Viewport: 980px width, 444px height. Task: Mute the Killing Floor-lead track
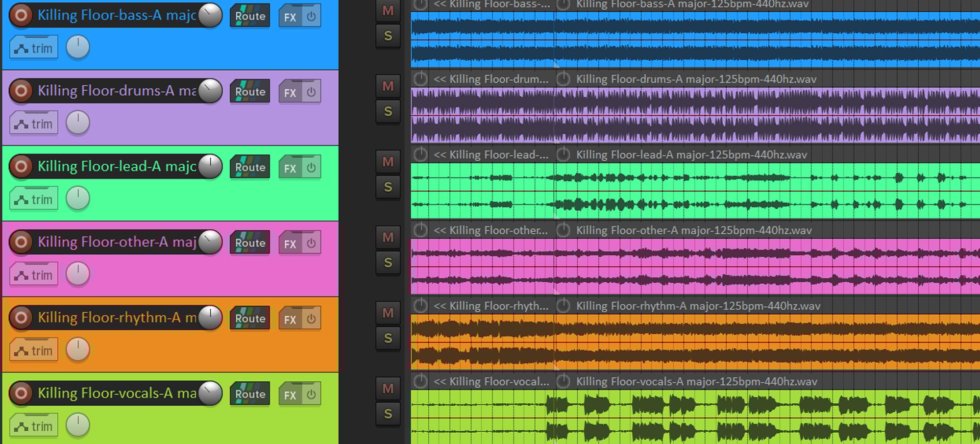[388, 162]
